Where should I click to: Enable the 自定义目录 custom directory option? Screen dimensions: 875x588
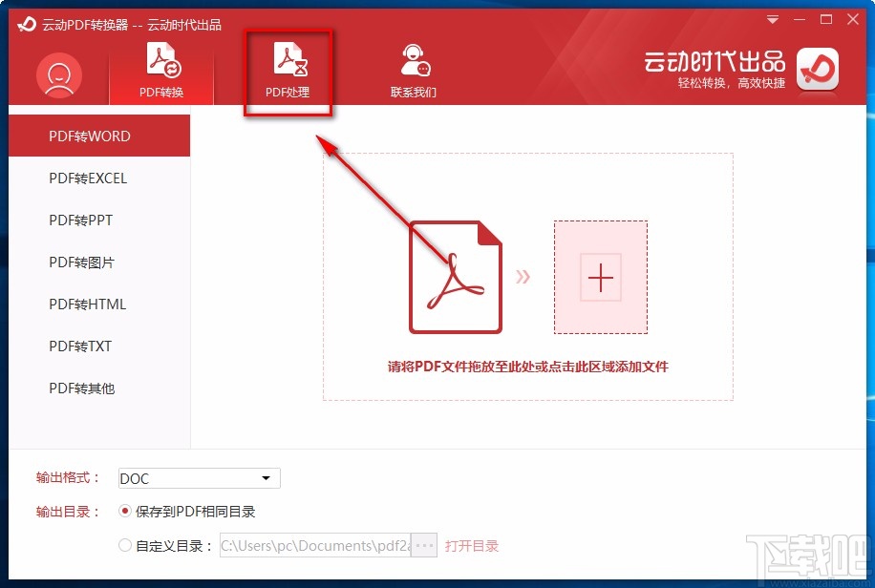pyautogui.click(x=125, y=544)
